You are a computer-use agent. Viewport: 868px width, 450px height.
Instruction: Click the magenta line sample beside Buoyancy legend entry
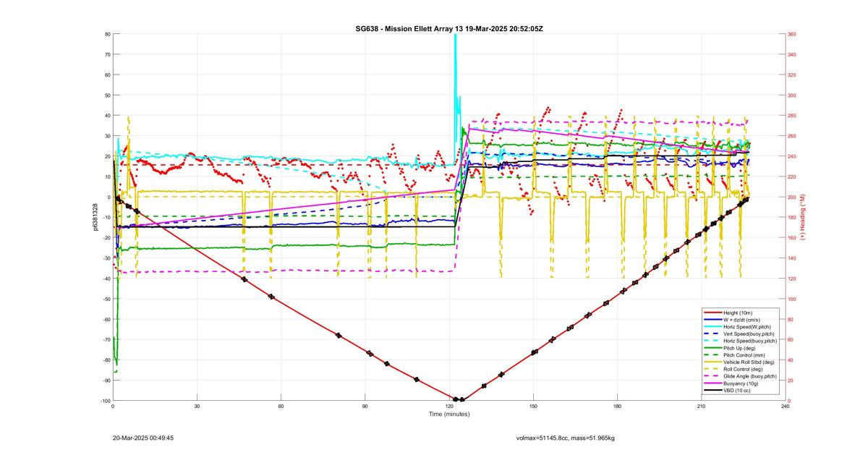point(712,383)
